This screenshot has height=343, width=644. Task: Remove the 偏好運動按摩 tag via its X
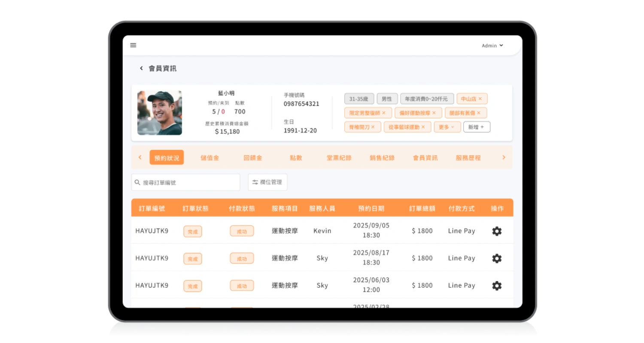coord(434,113)
